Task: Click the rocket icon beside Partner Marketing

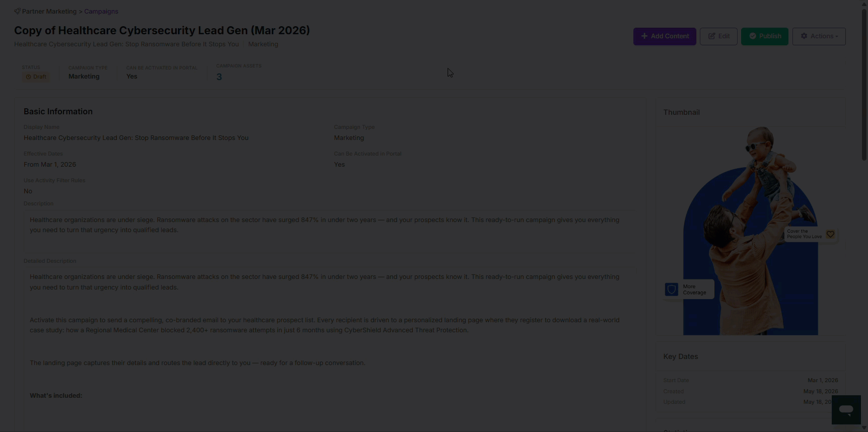Action: [x=17, y=11]
